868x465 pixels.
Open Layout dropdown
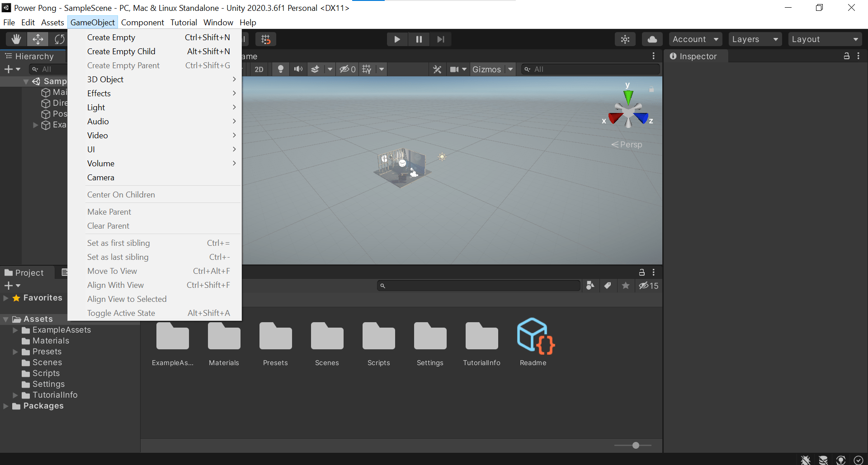(x=825, y=39)
